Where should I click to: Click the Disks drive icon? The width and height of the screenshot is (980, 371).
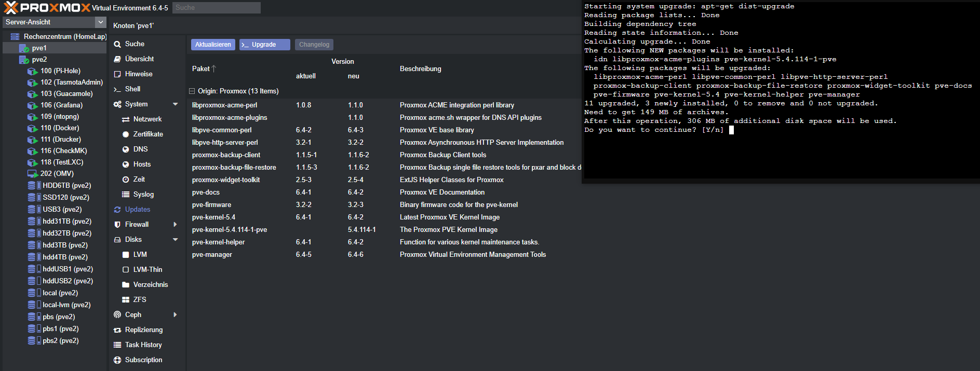point(117,240)
